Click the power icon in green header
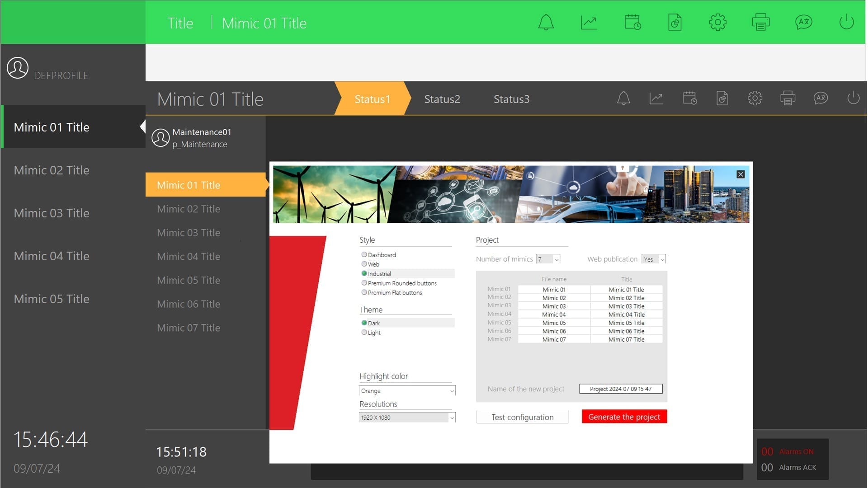Image resolution: width=868 pixels, height=488 pixels. click(x=846, y=22)
